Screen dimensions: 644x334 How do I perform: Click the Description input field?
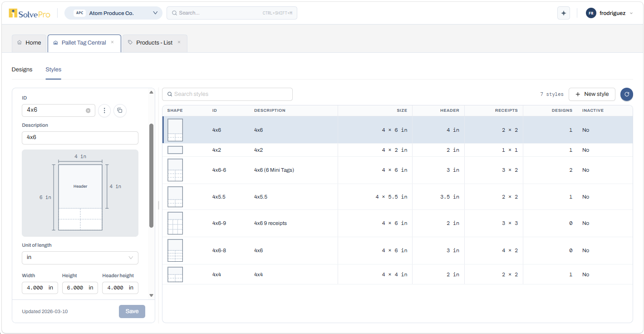pos(80,138)
